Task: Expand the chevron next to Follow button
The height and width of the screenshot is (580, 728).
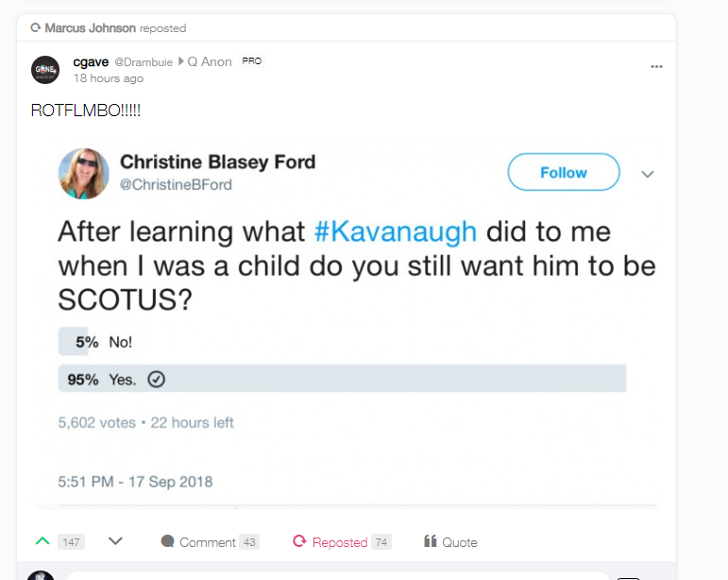Action: [648, 174]
